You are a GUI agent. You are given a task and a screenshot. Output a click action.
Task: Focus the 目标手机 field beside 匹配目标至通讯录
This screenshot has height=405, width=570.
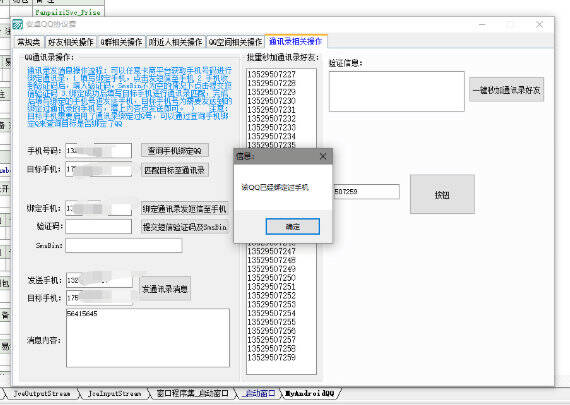(99, 170)
